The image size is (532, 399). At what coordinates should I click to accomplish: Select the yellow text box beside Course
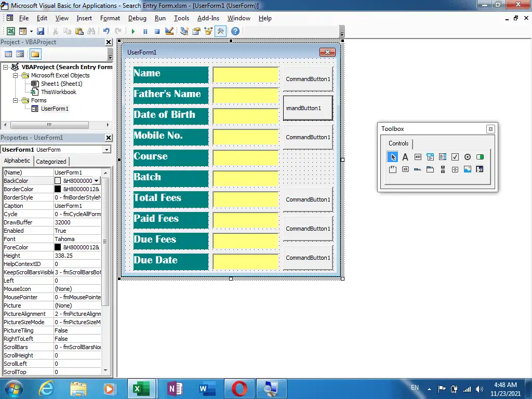[x=246, y=158]
